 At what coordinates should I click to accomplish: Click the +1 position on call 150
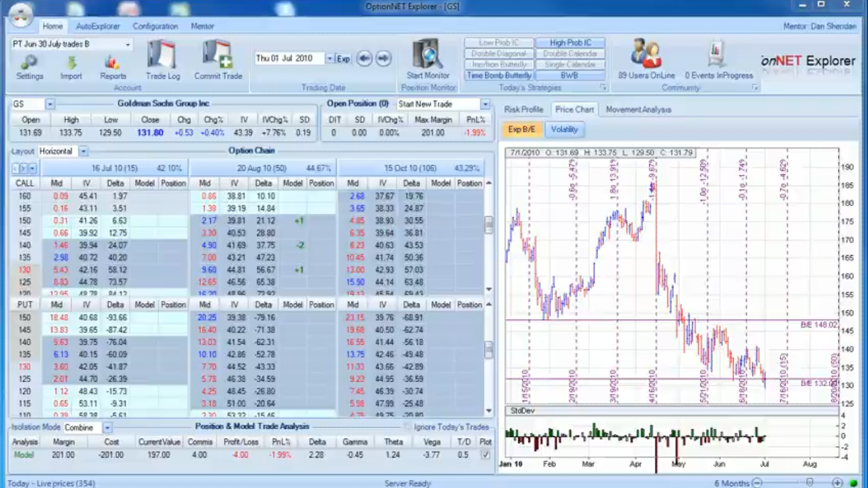tap(299, 221)
